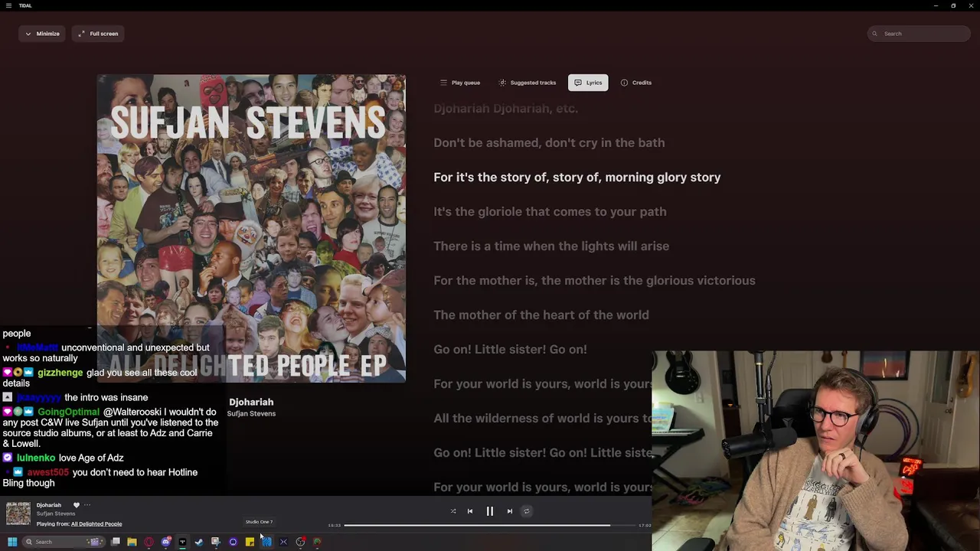Screen dimensions: 980x551
Task: Switch player to Full screen
Action: pos(98,34)
